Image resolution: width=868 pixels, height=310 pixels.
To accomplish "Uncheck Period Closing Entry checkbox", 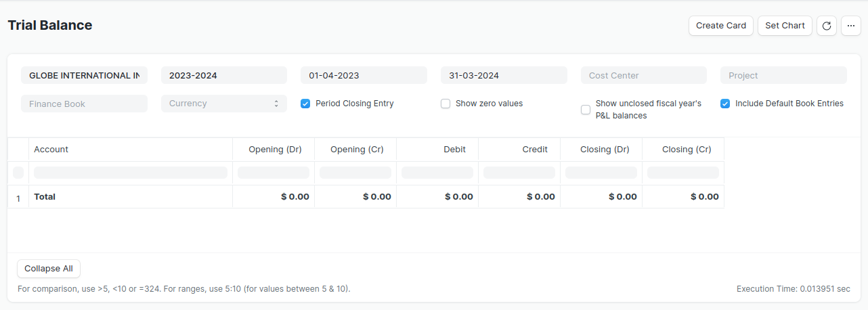I will (305, 104).
